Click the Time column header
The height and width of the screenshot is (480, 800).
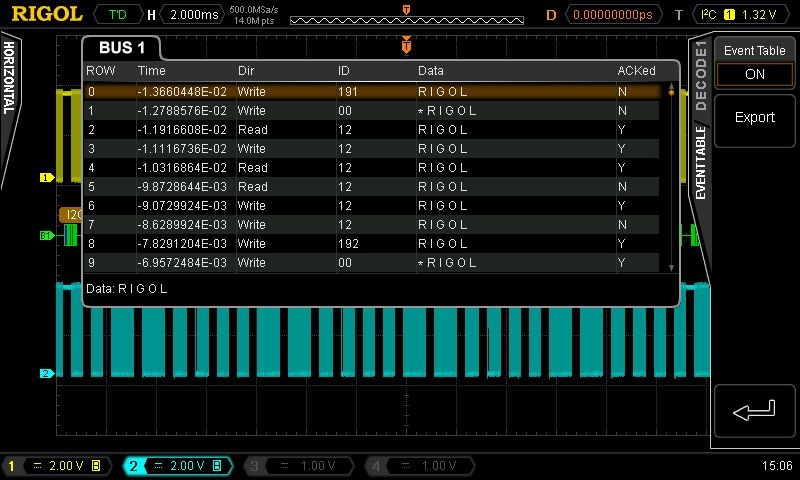[152, 71]
